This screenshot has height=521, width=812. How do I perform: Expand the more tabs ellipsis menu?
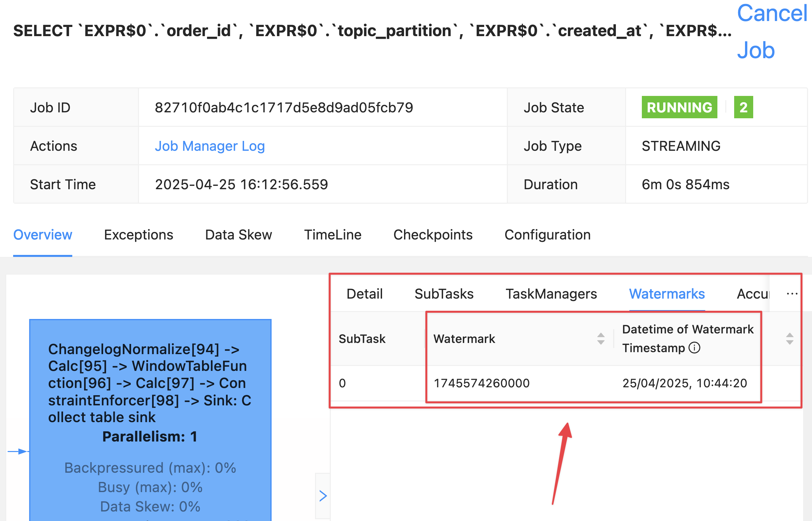pos(792,294)
